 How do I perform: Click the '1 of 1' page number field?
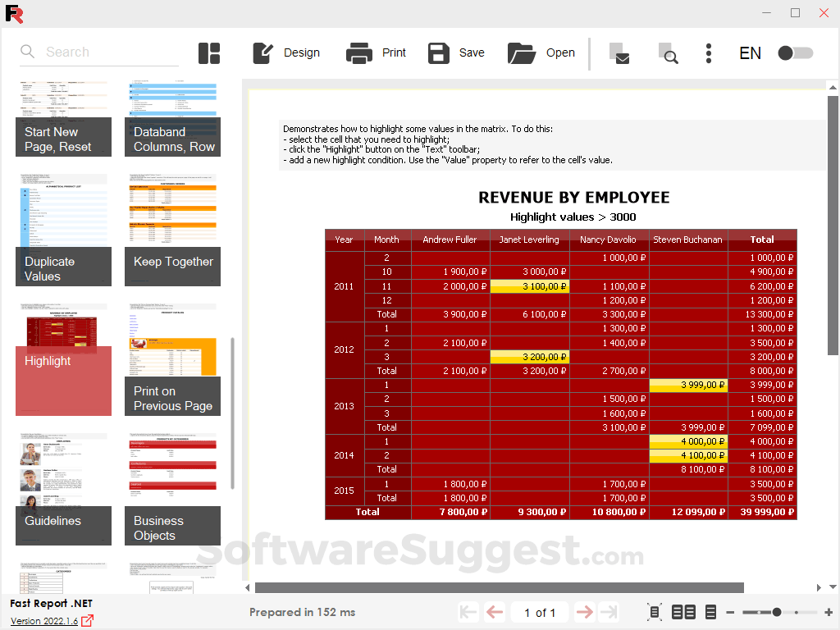(539, 612)
